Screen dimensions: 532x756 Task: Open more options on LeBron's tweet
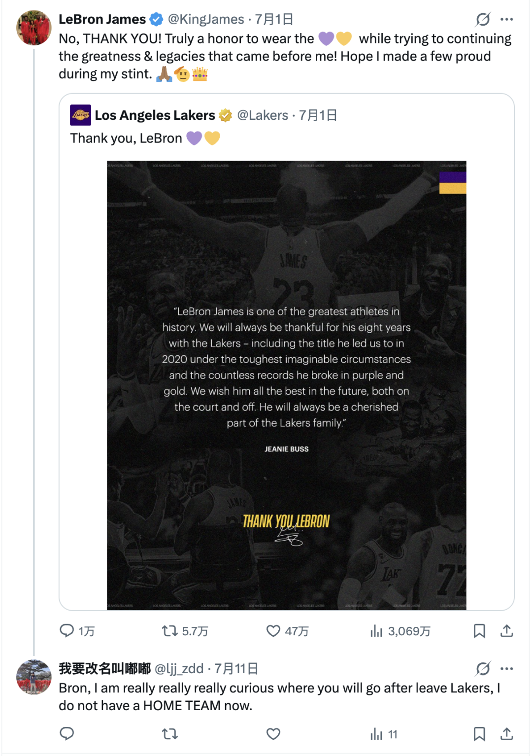[507, 19]
